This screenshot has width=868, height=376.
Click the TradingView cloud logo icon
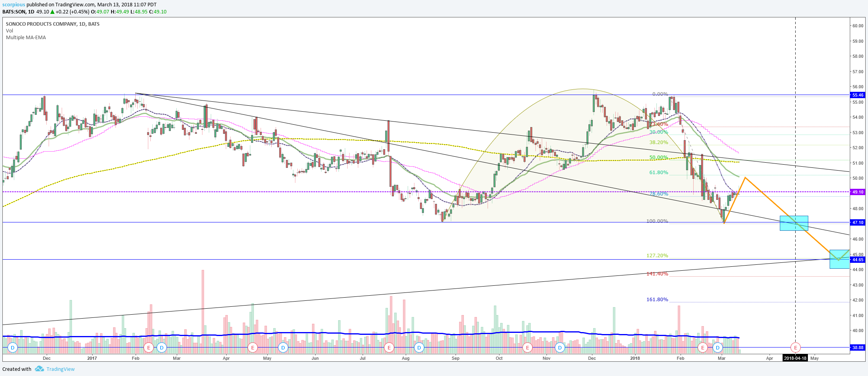39,369
